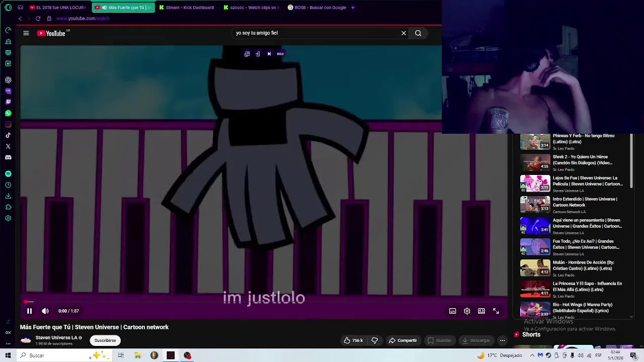Screen dimensions: 644x362
Task: Open Windows Task View
Action: pos(121,355)
